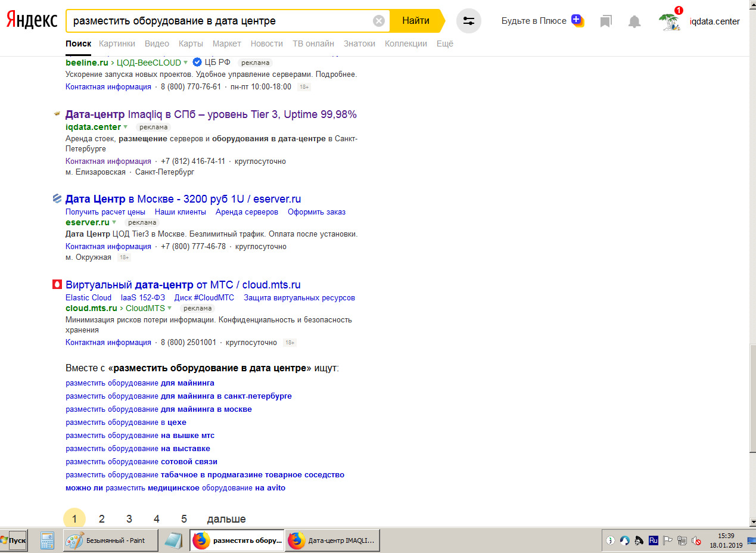
Task: Open the notifications bell
Action: [634, 21]
